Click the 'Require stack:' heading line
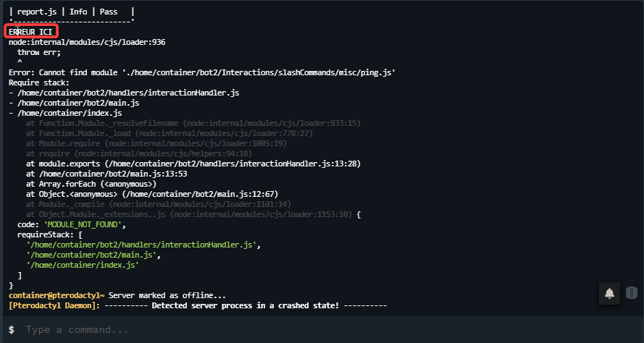The width and height of the screenshot is (644, 343). point(39,82)
